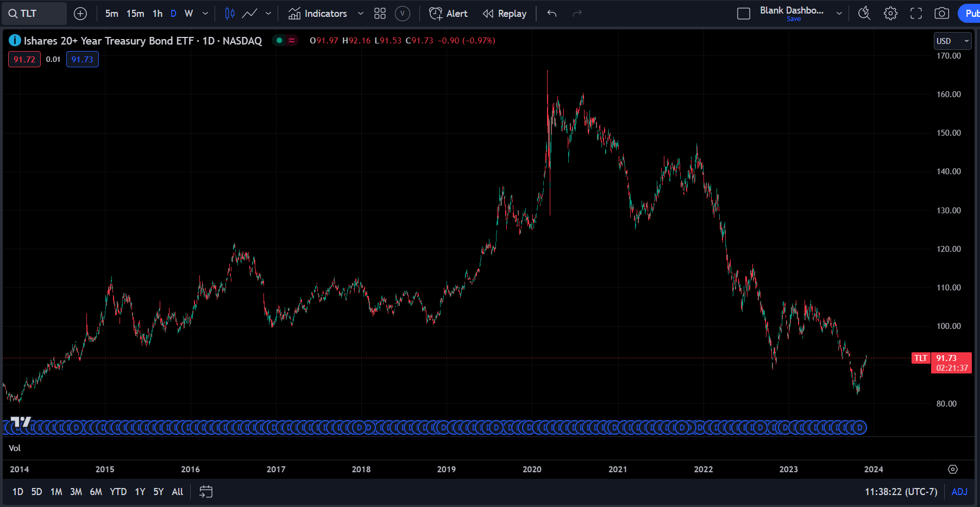Open the layout grid setup icon
The height and width of the screenshot is (507, 980).
[x=380, y=14]
